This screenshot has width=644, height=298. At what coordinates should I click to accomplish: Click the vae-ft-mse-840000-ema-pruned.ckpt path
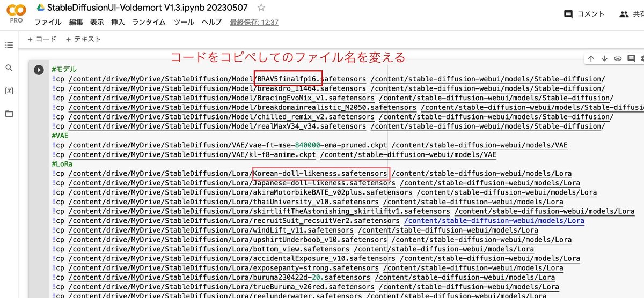click(228, 145)
